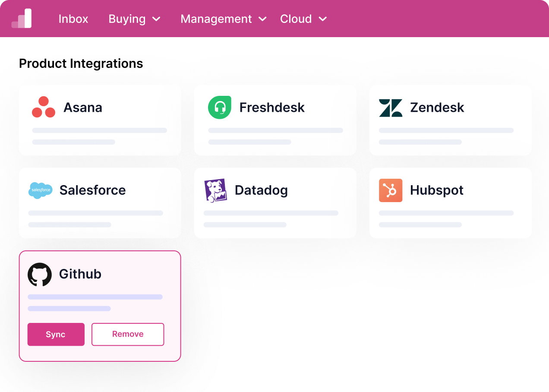The height and width of the screenshot is (392, 549).
Task: Select the Datadog card title
Action: click(x=261, y=190)
